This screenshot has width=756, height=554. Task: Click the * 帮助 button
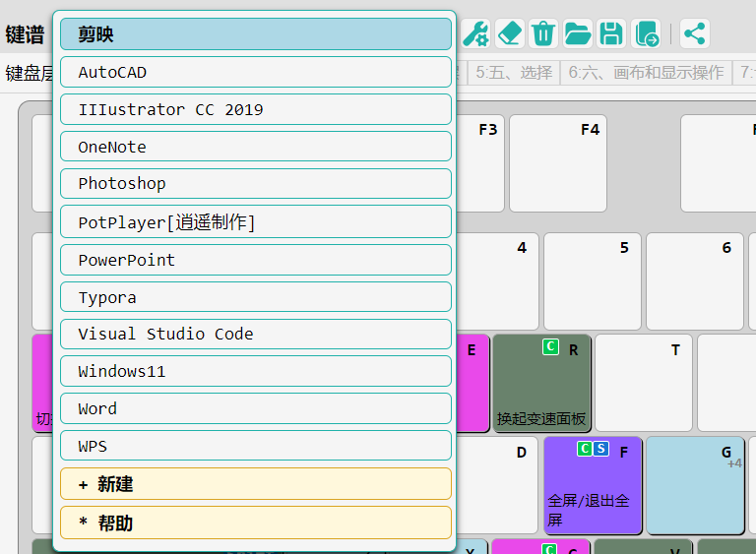[256, 523]
